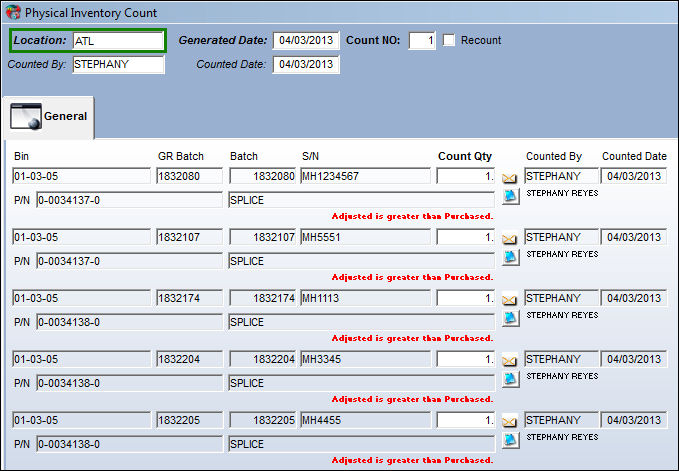Viewport: 679px width, 471px height.
Task: Click P/N field in batch 1832080 row
Action: click(x=129, y=200)
